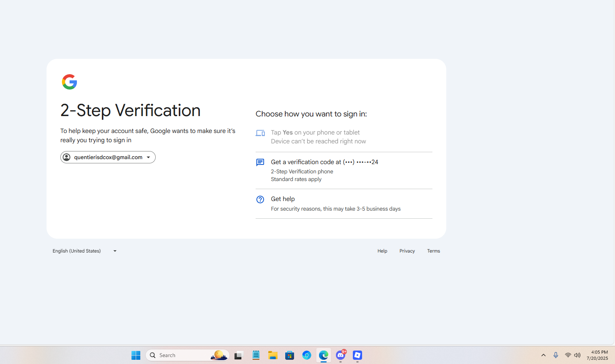Click the taskbar Search box
This screenshot has width=615, height=364.
[x=188, y=355]
